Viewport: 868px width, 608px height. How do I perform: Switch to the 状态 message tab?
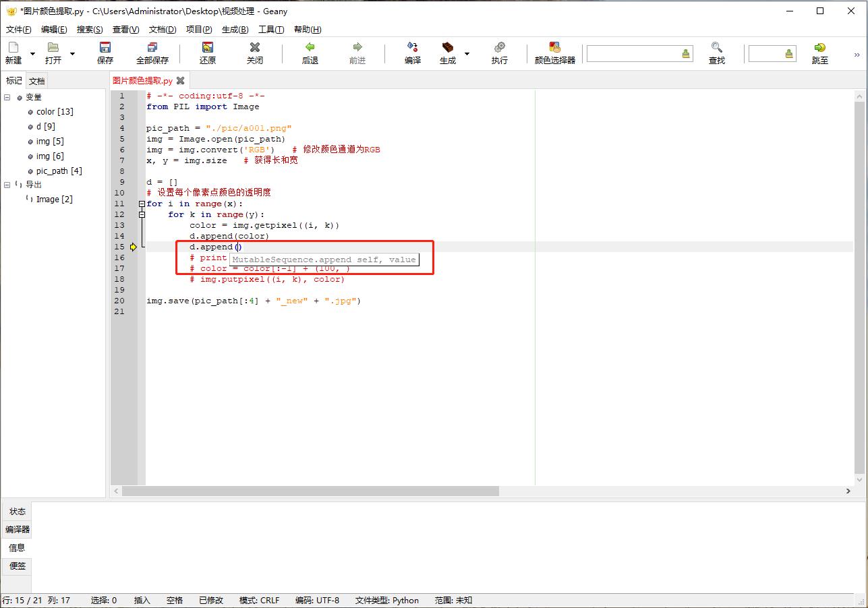[x=18, y=512]
